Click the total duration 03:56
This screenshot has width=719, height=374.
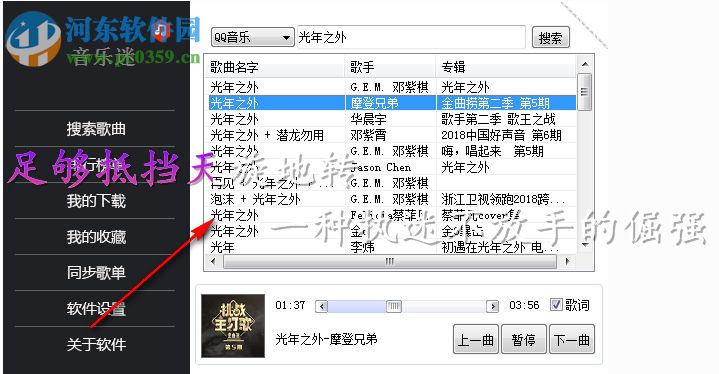[x=524, y=305]
